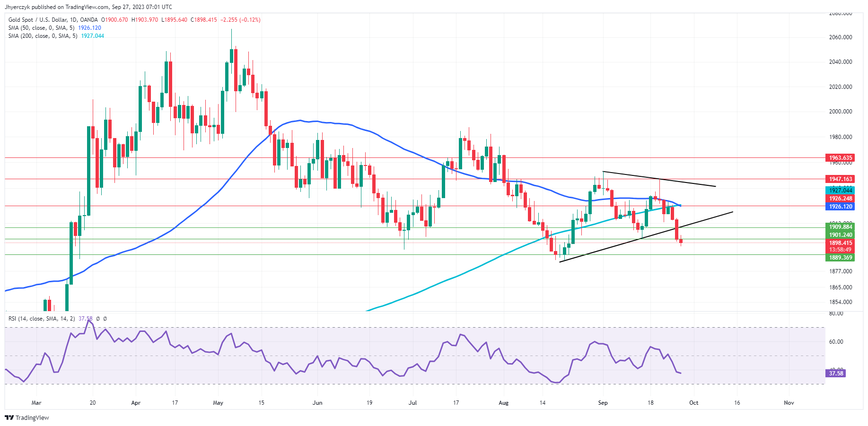Click the legend change value −2.255 (−0.12%)
The height and width of the screenshot is (426, 868).
240,20
